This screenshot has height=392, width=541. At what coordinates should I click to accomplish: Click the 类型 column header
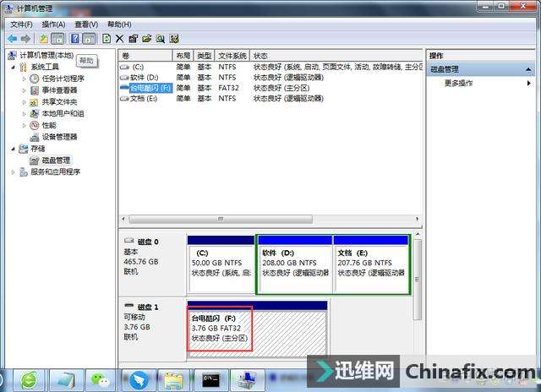(x=205, y=56)
